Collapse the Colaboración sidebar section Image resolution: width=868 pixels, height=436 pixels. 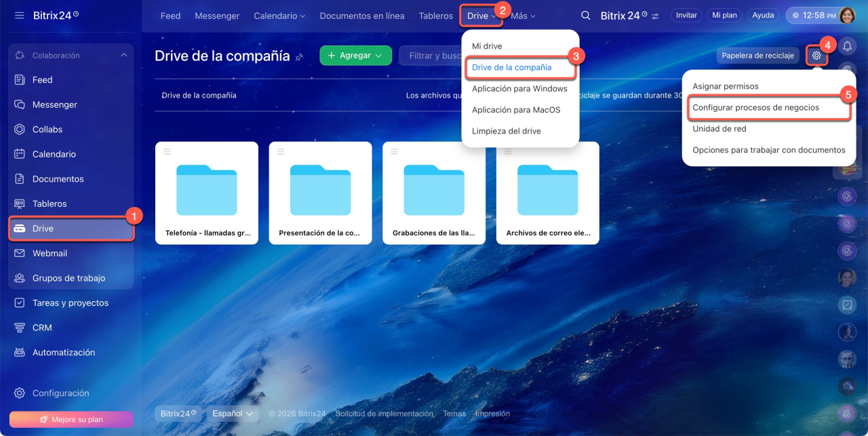coord(123,56)
